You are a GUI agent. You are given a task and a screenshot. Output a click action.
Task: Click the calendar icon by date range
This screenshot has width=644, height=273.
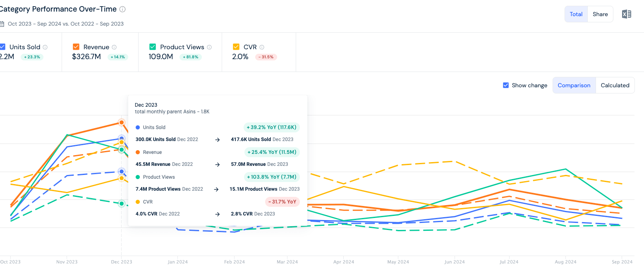pyautogui.click(x=2, y=24)
